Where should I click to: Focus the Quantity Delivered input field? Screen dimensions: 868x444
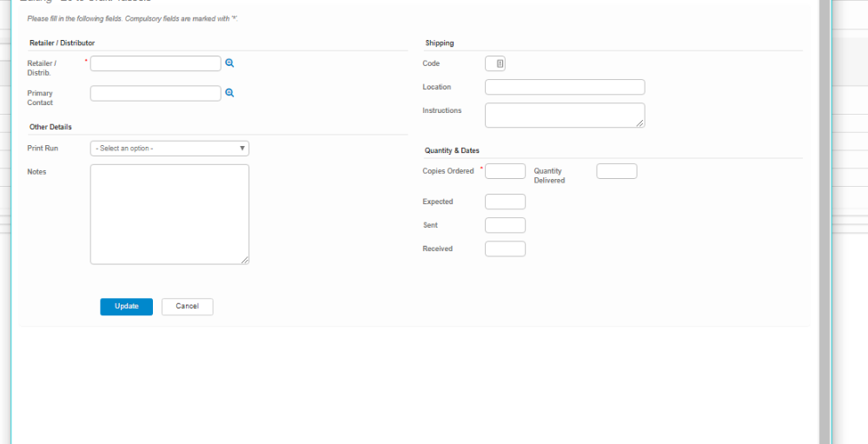617,171
